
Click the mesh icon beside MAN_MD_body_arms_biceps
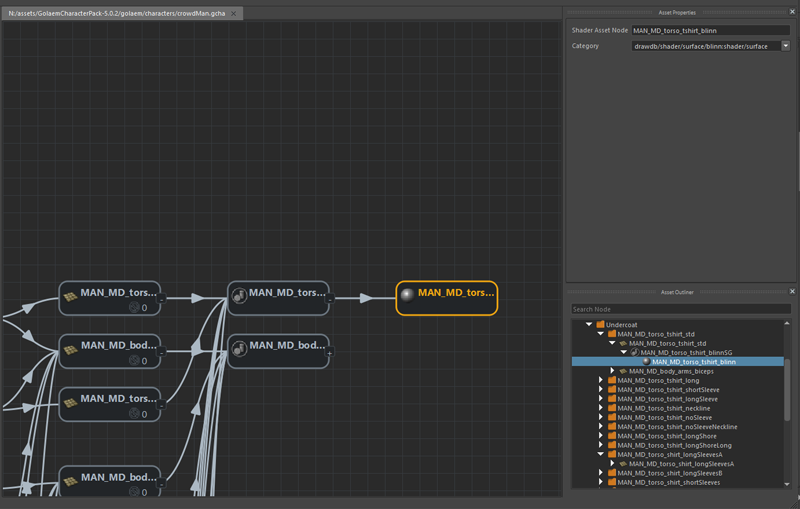point(624,371)
